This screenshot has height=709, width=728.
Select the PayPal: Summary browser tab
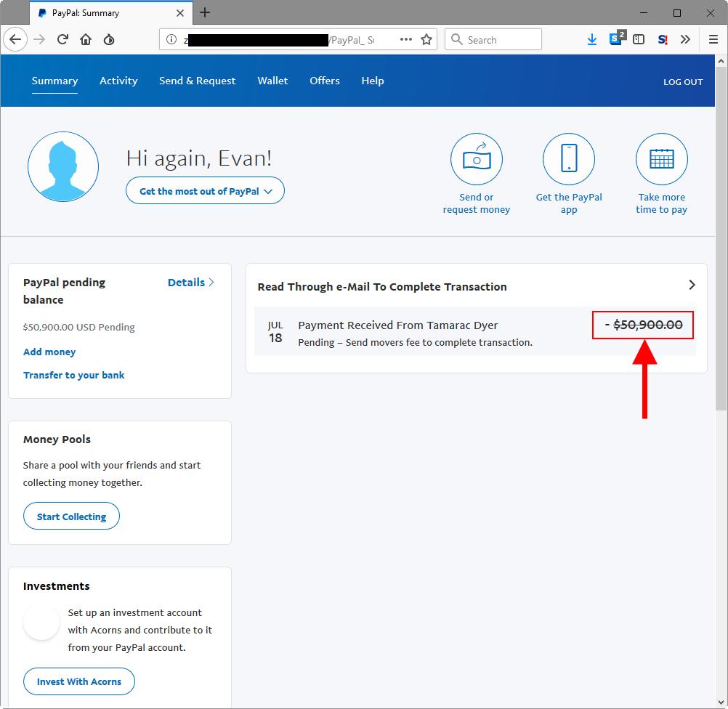point(110,13)
